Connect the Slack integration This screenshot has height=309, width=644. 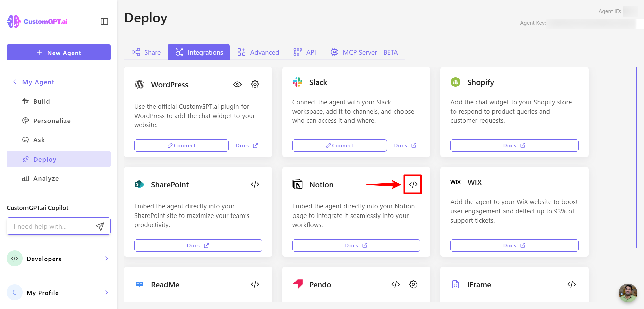point(340,145)
